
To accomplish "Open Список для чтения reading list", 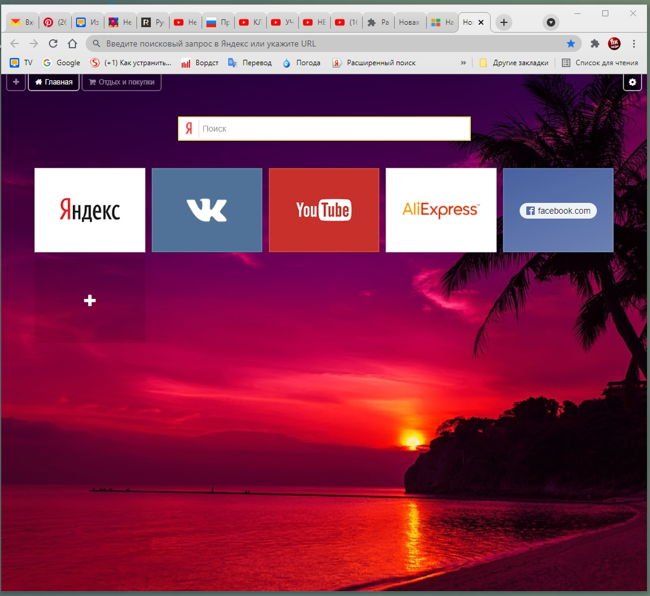I will coord(600,63).
